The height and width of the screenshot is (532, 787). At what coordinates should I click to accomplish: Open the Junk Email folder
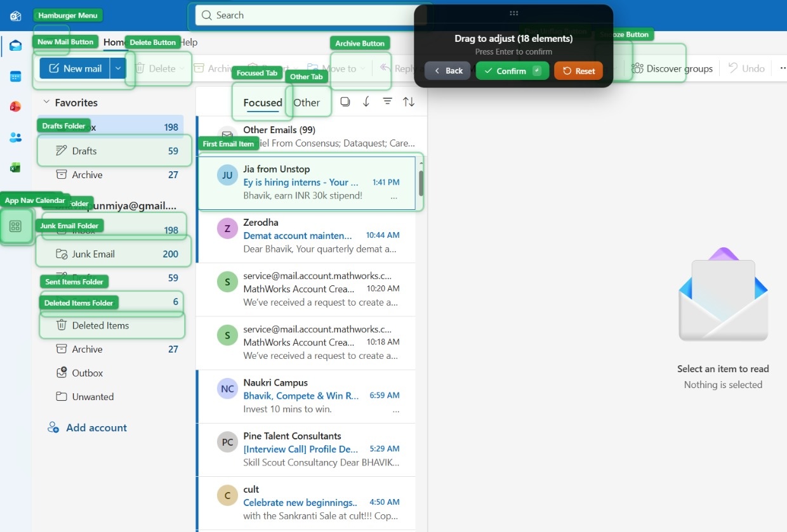click(x=93, y=254)
